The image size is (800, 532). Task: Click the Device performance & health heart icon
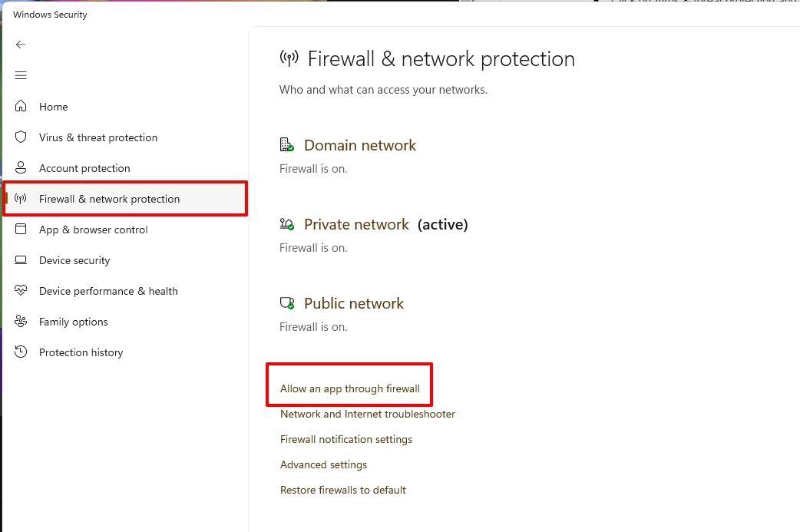(x=21, y=291)
